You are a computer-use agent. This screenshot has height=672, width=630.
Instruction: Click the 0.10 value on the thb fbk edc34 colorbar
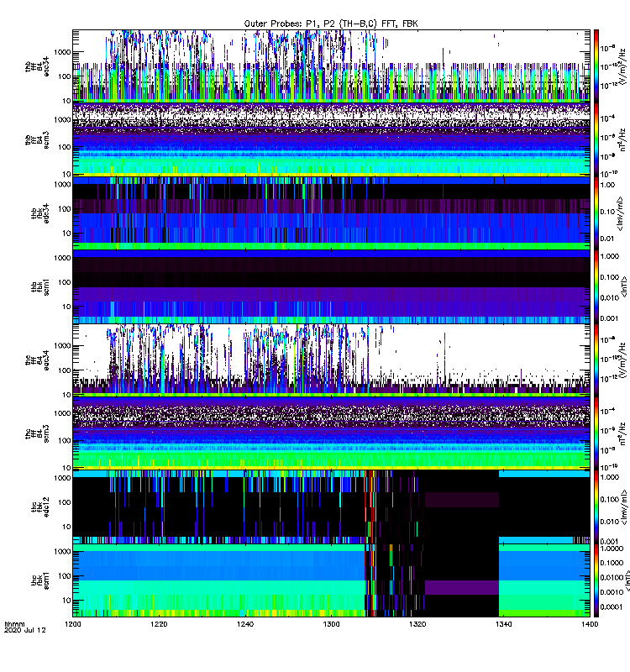607,212
